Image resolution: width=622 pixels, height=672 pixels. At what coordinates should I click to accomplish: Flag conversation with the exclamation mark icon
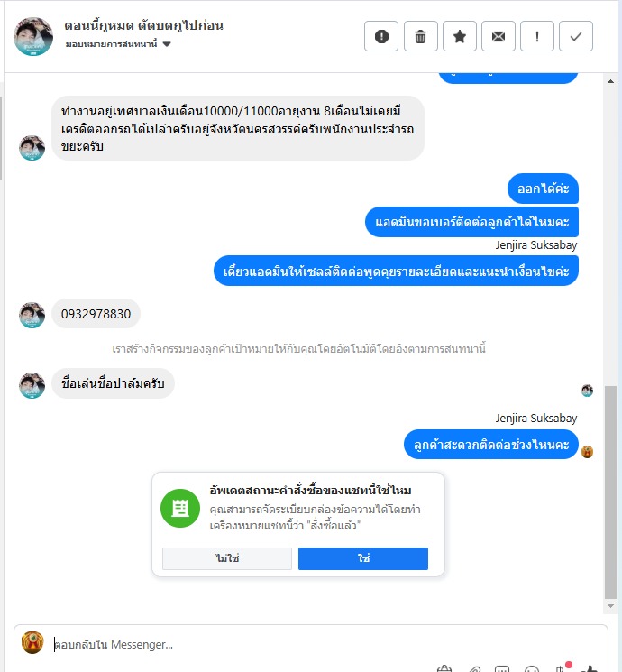(x=537, y=36)
